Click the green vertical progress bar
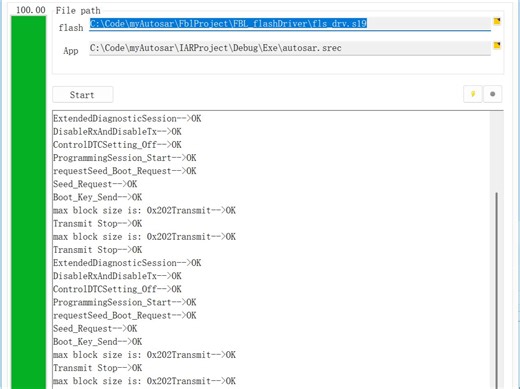520x389 pixels. [29, 202]
